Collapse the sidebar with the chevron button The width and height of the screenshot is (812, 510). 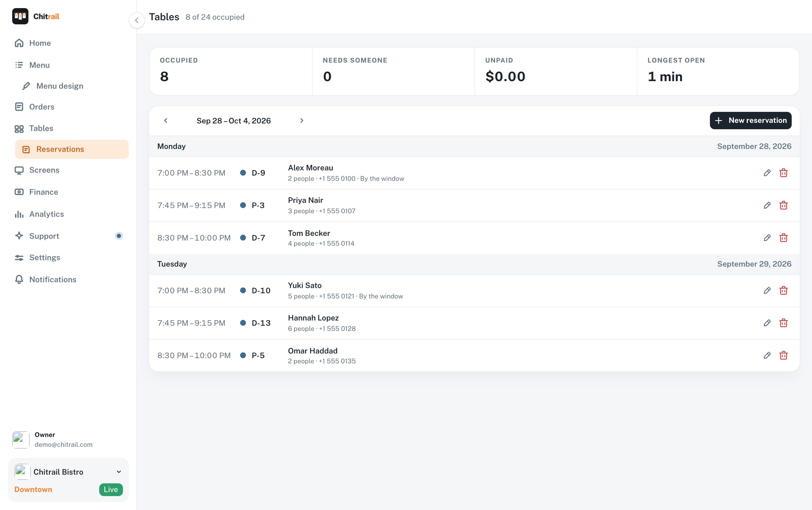137,20
